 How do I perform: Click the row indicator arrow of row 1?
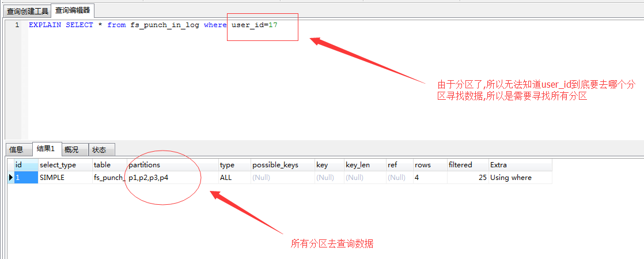(x=11, y=178)
